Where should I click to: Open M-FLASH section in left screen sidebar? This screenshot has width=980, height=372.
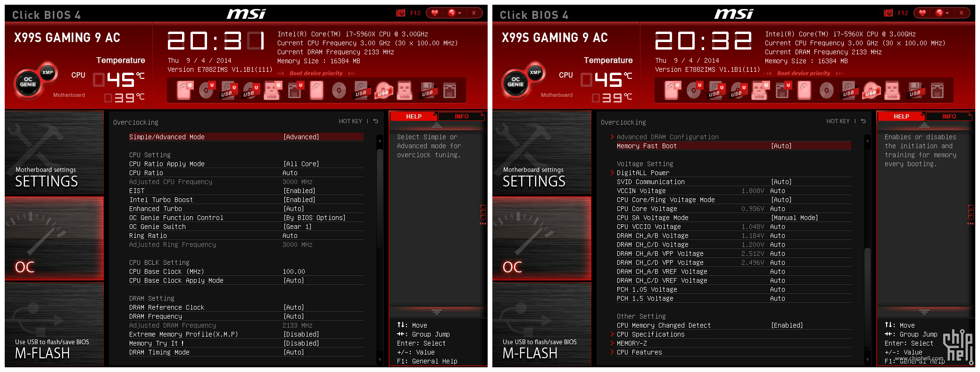54,324
